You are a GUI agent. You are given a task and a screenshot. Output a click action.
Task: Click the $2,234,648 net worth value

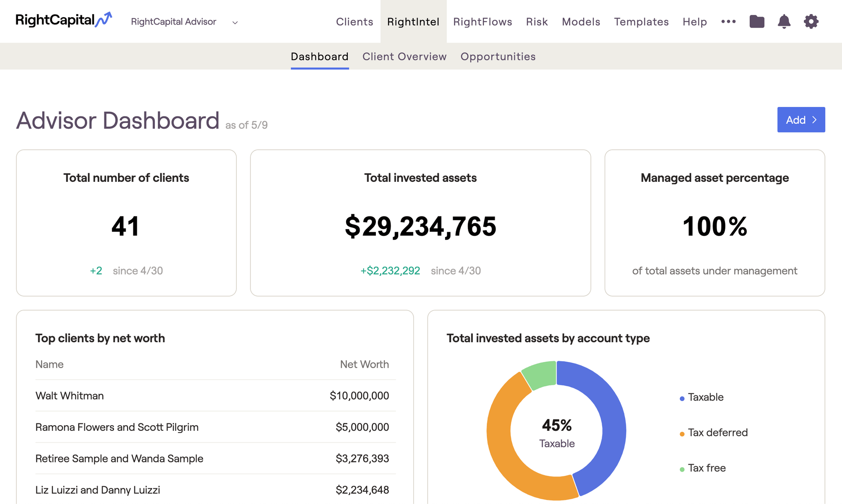(x=362, y=490)
